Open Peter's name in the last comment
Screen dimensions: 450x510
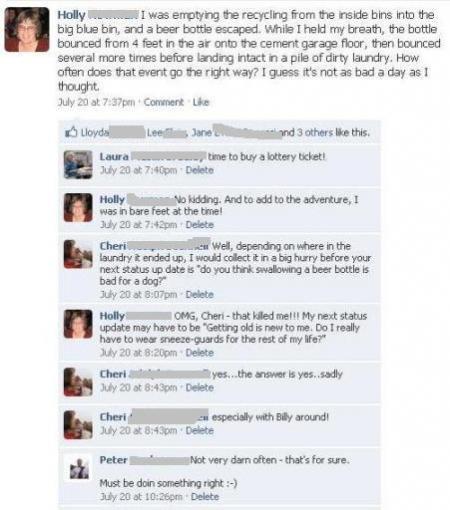point(113,460)
